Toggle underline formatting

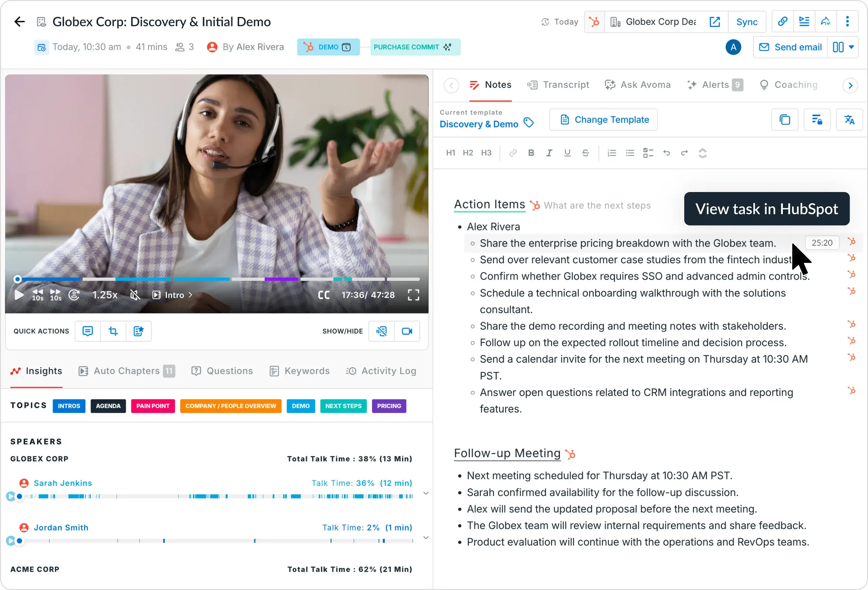tap(567, 153)
